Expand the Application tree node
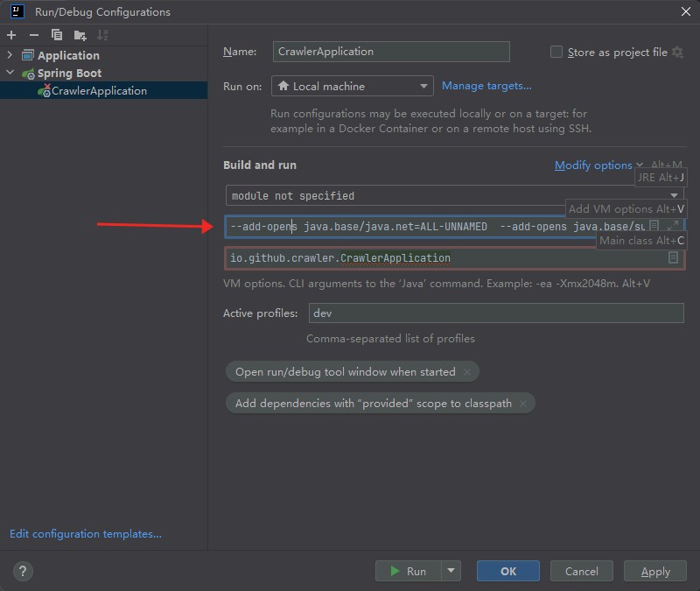The image size is (700, 591). click(10, 55)
